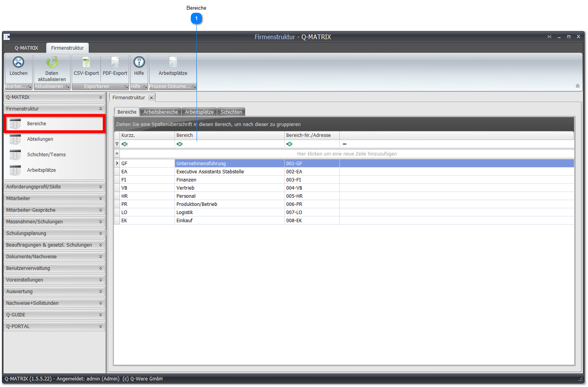Screen dimensions: 588x387
Task: Select the 'Produktion/Betrieb' cell
Action: (x=230, y=204)
